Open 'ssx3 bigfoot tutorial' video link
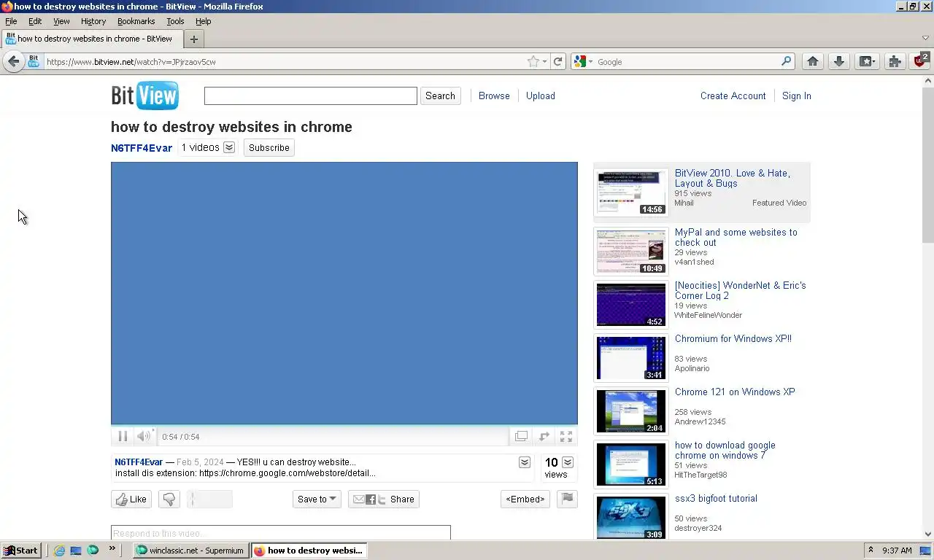 716,498
